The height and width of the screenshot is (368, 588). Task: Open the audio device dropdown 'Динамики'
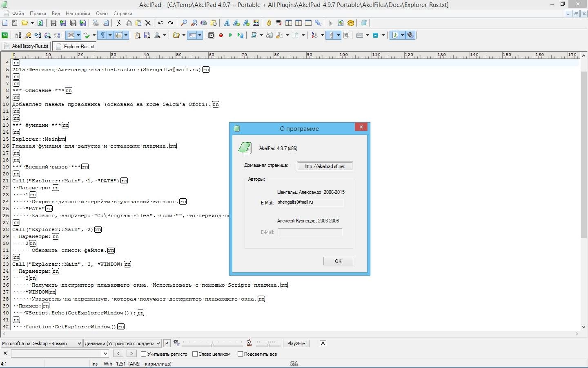(x=122, y=343)
